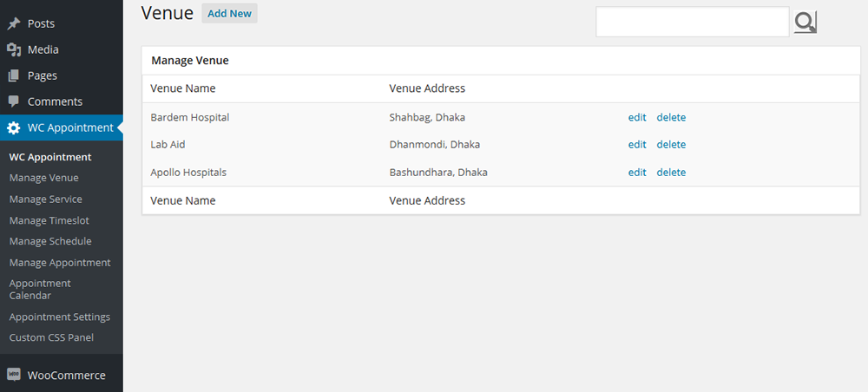Click the WooCommerce icon in sidebar

point(14,376)
